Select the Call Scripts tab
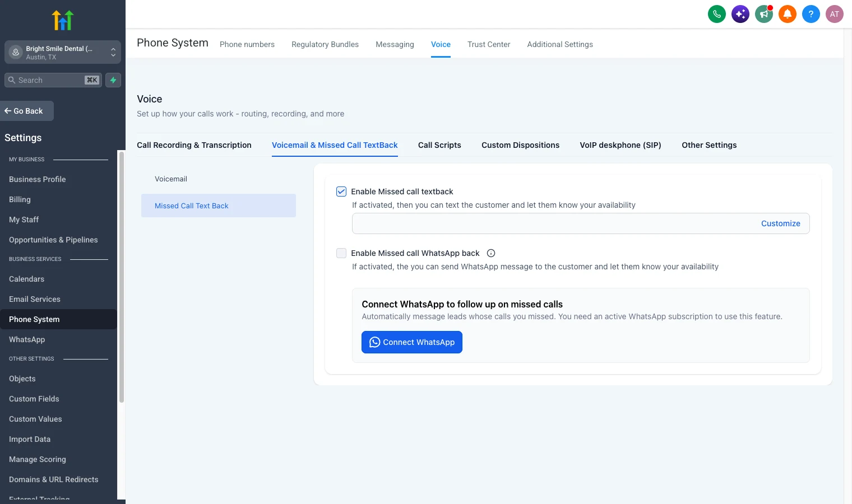Image resolution: width=852 pixels, height=504 pixels. pyautogui.click(x=439, y=145)
